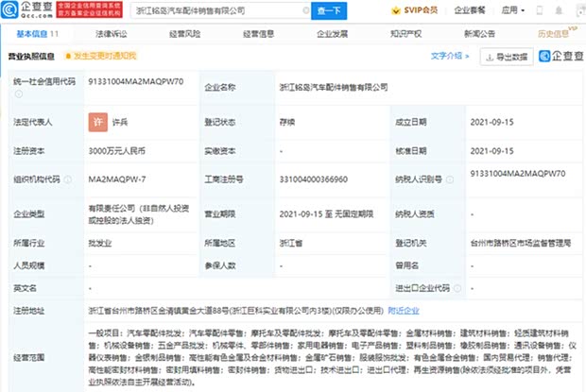This screenshot has width=586, height=392.
Task: Click the SVIP会员 crown icon
Action: pyautogui.click(x=398, y=10)
